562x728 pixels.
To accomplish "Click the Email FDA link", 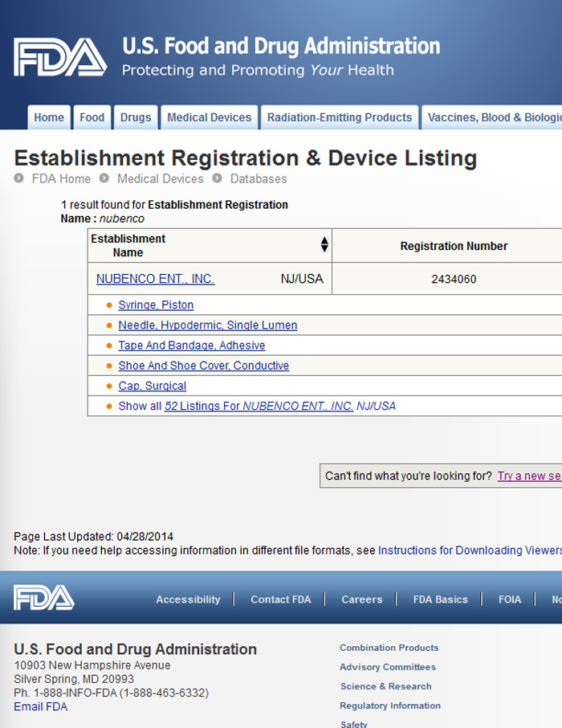I will pos(40,706).
